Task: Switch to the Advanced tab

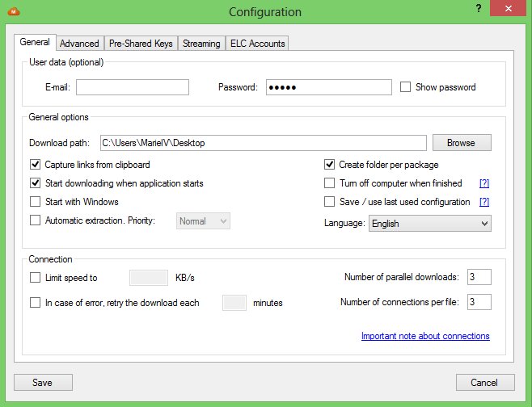Action: (80, 44)
